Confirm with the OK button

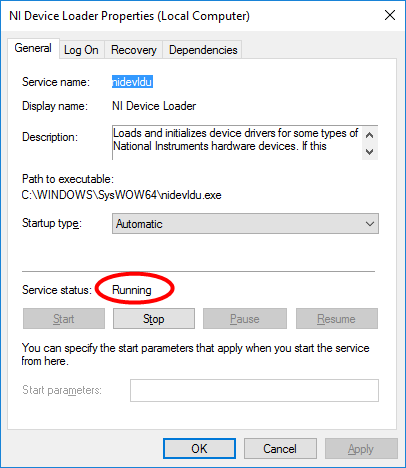199,449
